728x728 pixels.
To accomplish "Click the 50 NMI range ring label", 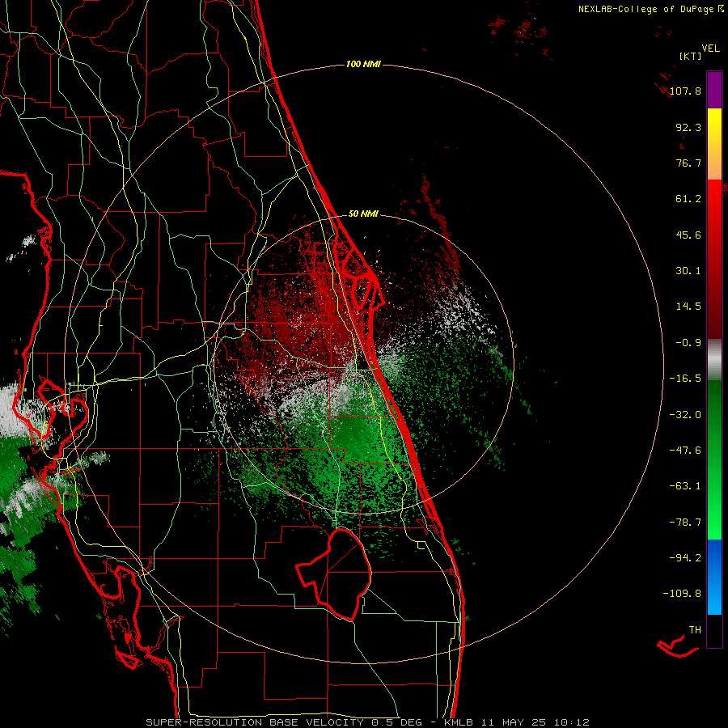I will (363, 214).
